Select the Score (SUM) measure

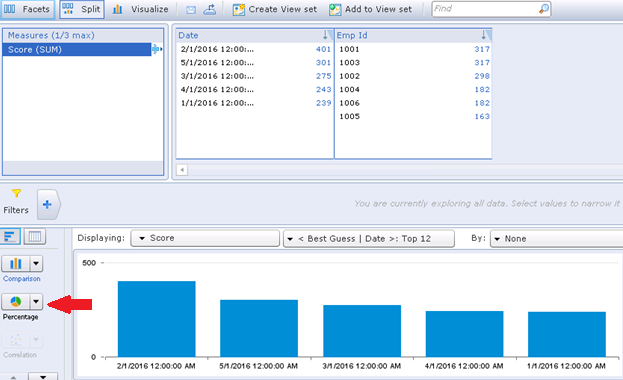point(77,50)
